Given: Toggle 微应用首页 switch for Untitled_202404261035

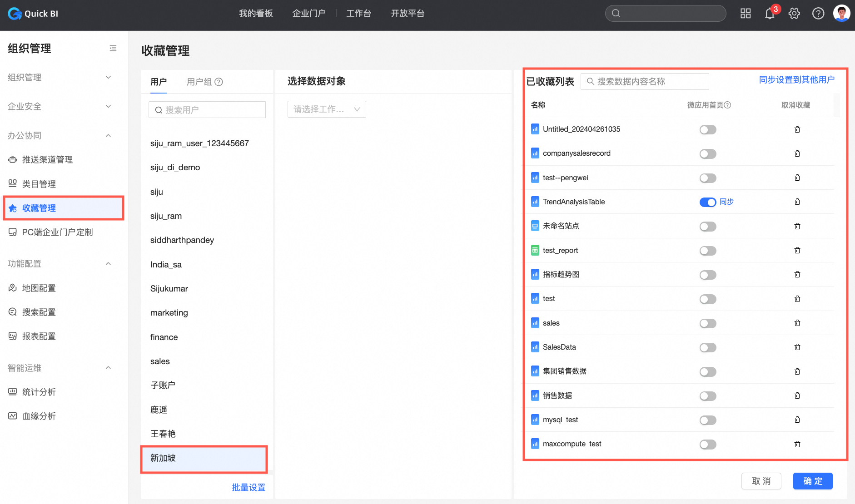Looking at the screenshot, I should coord(708,130).
